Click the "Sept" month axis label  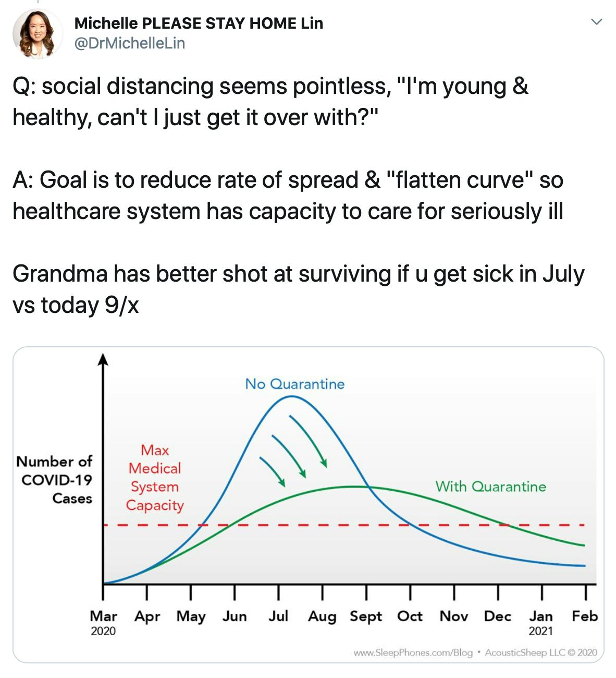coord(366,616)
